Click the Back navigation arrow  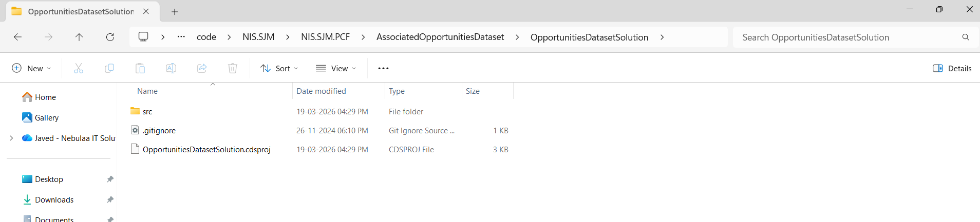17,37
